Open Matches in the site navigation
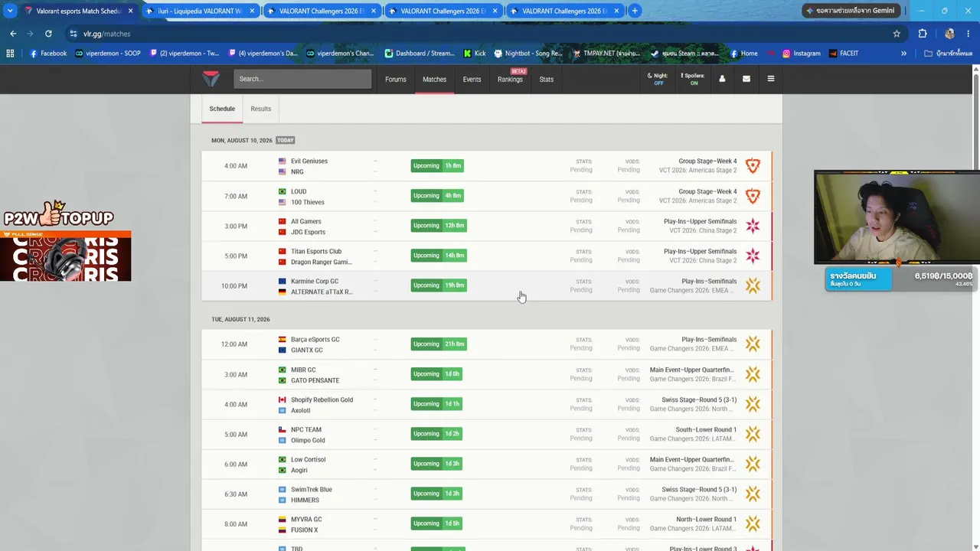 (434, 79)
